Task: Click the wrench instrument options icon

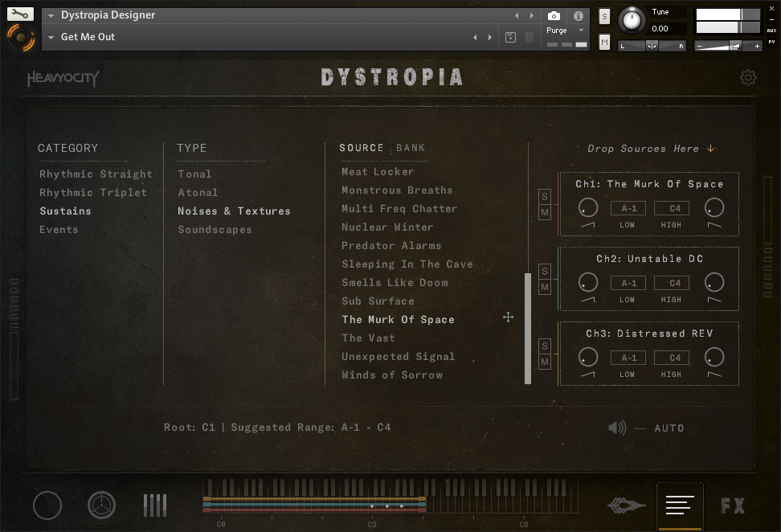Action: click(x=20, y=14)
